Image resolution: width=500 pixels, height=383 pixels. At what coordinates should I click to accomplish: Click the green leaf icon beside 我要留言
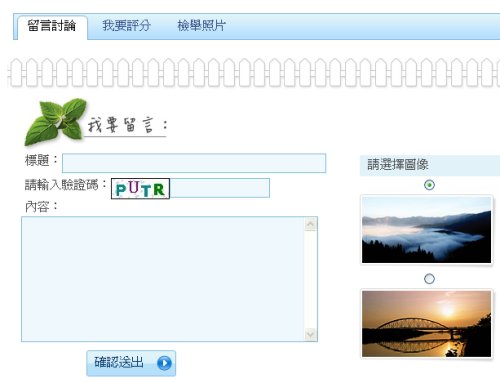click(x=55, y=122)
